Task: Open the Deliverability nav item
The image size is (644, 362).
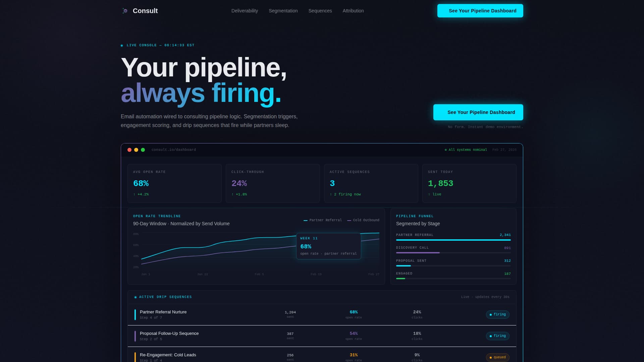Action: point(245,11)
